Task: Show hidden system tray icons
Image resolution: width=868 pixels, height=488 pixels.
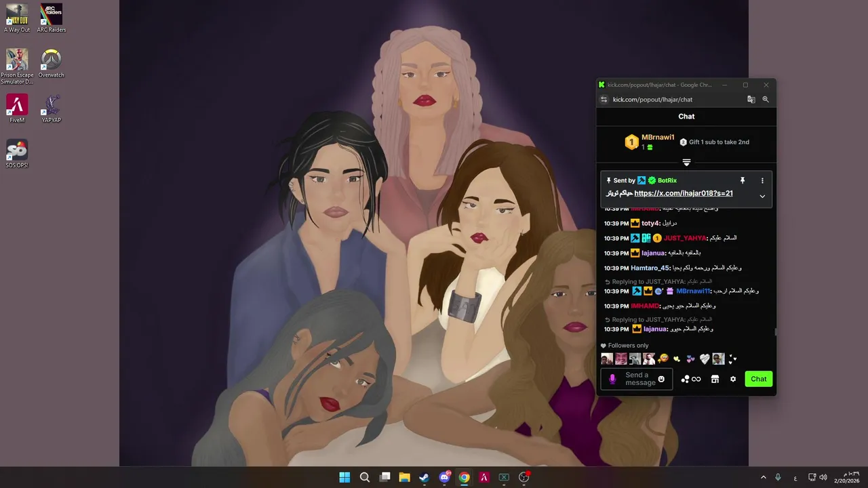Action: [x=763, y=477]
